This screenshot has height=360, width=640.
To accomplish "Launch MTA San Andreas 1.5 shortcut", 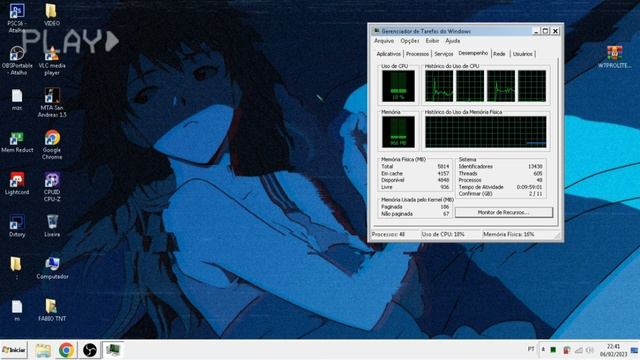I will [52, 102].
